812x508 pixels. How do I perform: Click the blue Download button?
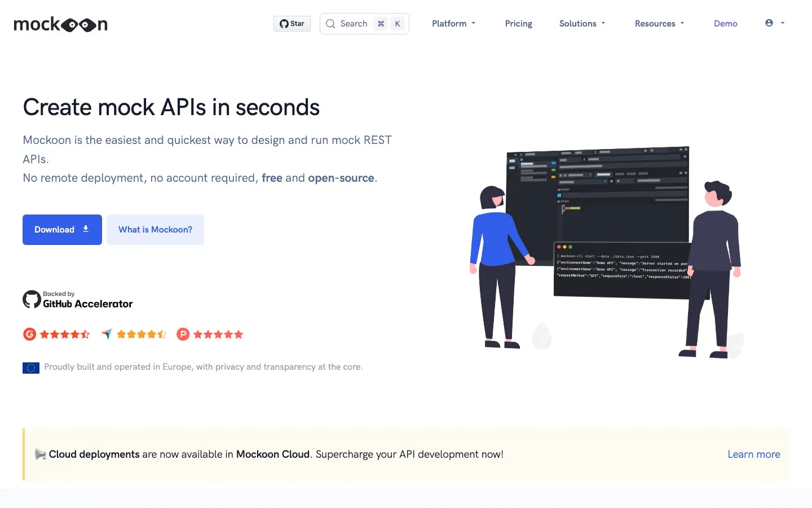tap(62, 230)
